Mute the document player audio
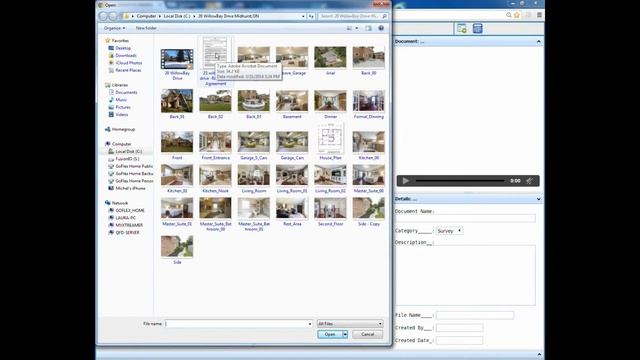 529,181
